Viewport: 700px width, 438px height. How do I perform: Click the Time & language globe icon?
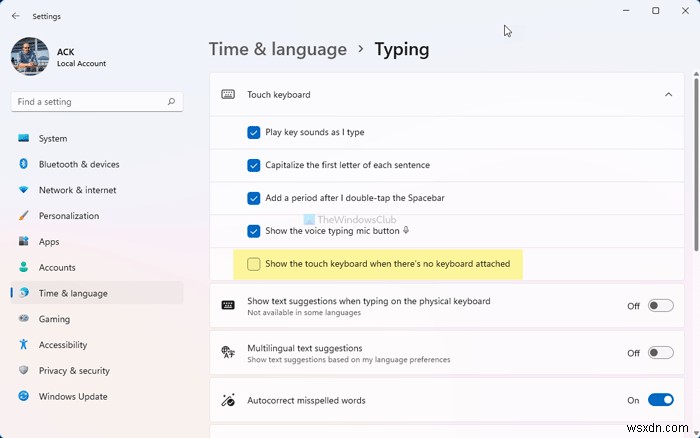point(24,293)
